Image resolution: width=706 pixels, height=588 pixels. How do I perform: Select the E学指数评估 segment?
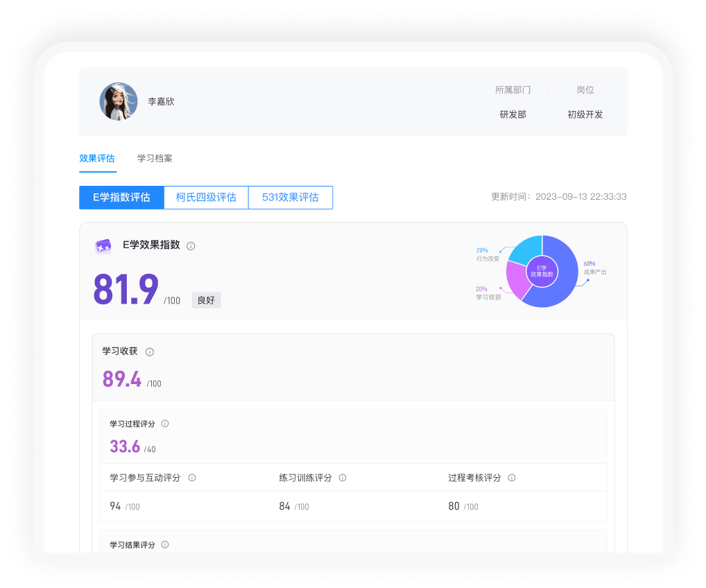click(121, 198)
